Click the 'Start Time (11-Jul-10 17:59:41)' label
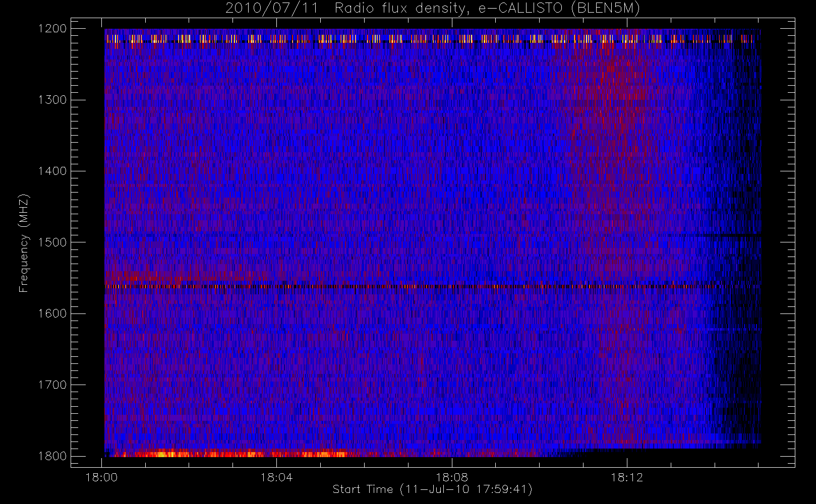 click(x=432, y=489)
